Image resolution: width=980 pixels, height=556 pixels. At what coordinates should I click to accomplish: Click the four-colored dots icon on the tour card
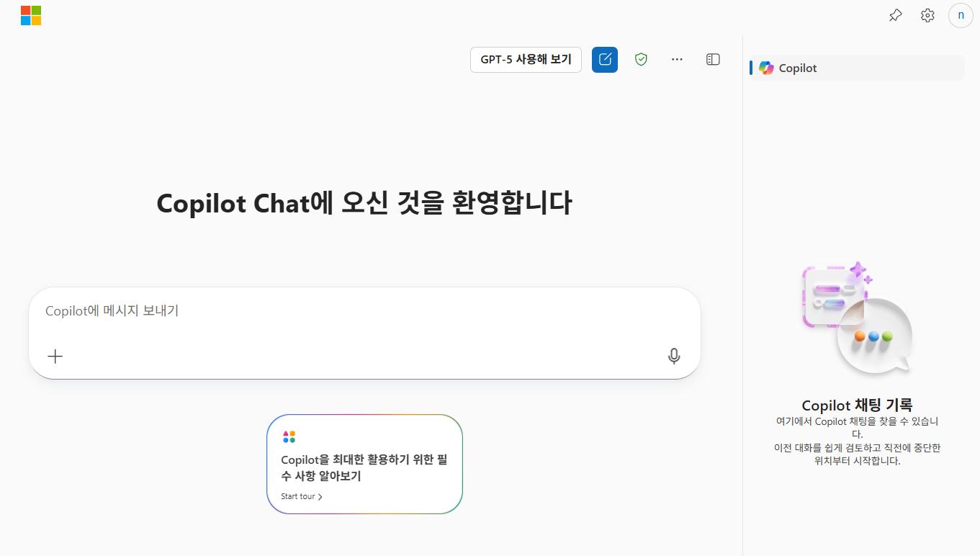tap(289, 437)
